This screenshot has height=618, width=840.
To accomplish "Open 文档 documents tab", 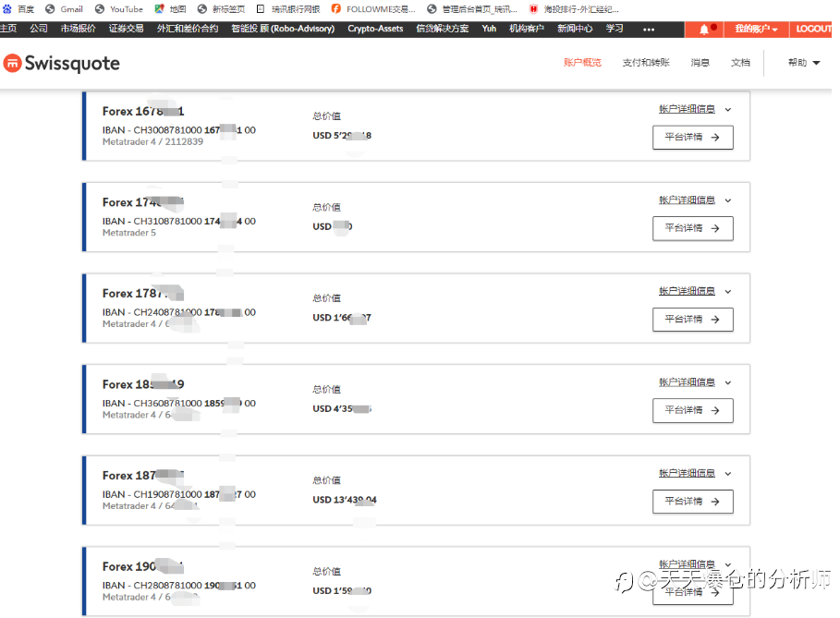I will [x=740, y=63].
